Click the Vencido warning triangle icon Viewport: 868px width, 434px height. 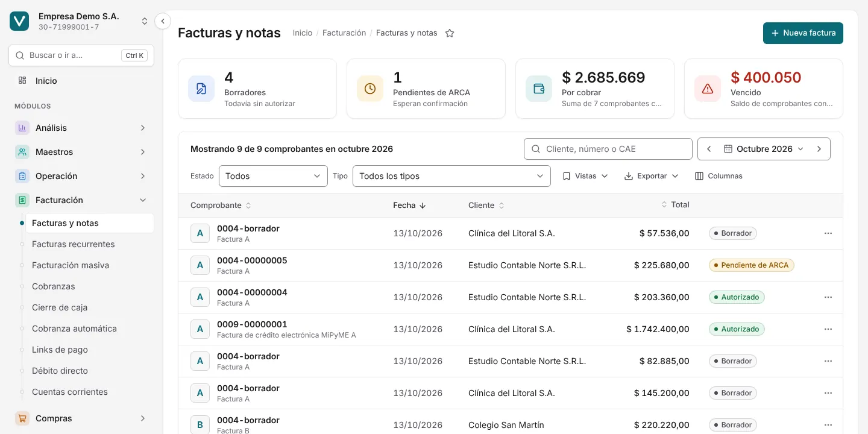click(x=708, y=89)
